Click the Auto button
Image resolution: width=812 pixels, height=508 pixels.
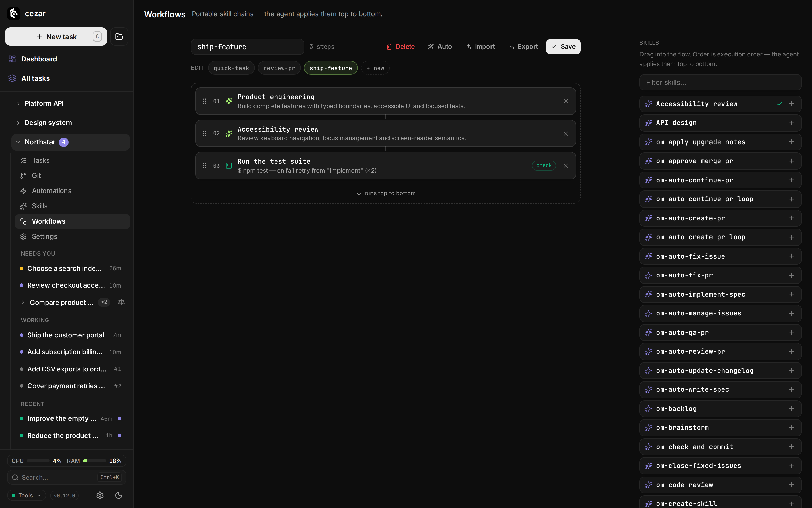[440, 47]
